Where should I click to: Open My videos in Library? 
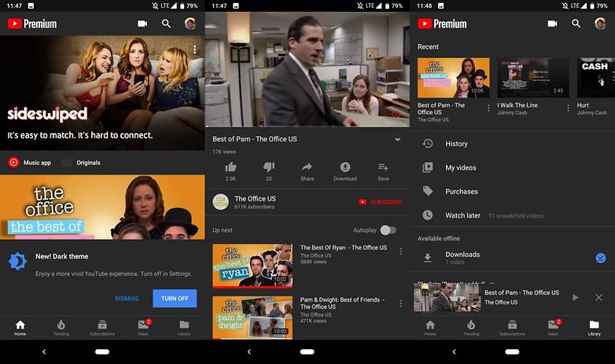[x=512, y=168]
